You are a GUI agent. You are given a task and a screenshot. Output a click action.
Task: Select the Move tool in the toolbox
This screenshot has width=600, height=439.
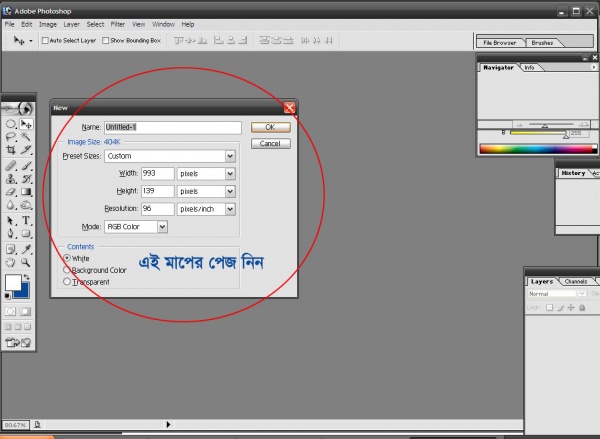(x=27, y=125)
